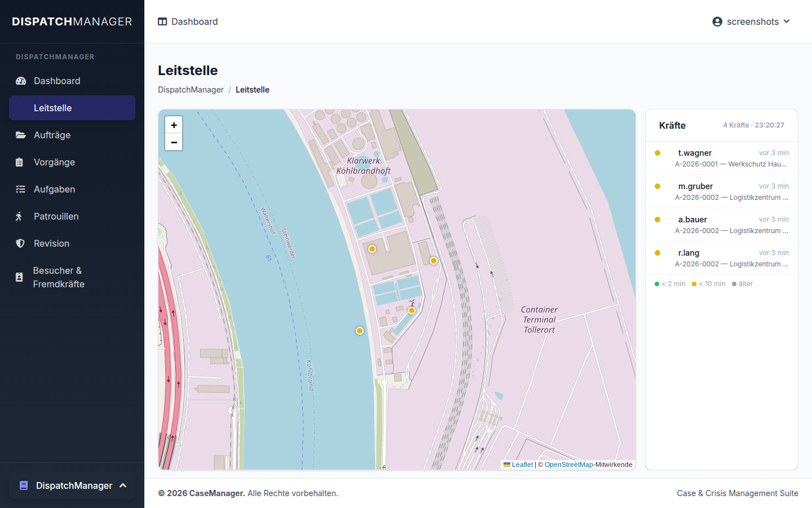Screen dimensions: 812x508
Task: Click the gray 'älter' legend dot
Action: coord(734,284)
